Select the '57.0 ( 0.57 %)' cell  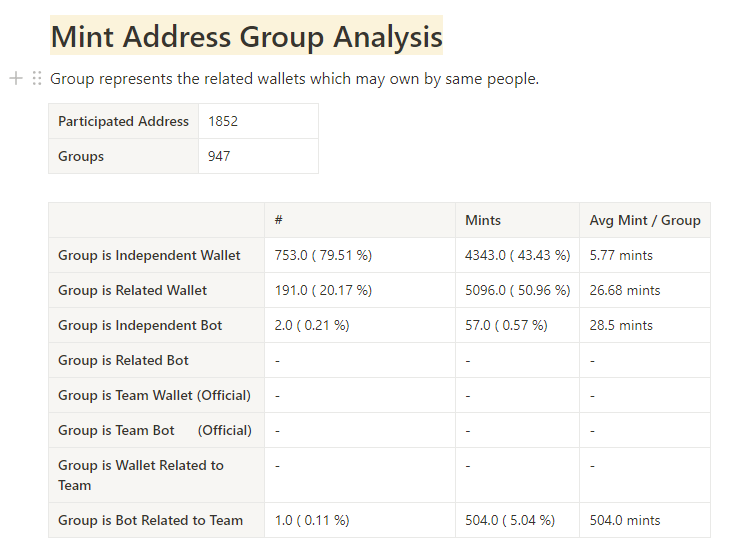pyautogui.click(x=518, y=325)
